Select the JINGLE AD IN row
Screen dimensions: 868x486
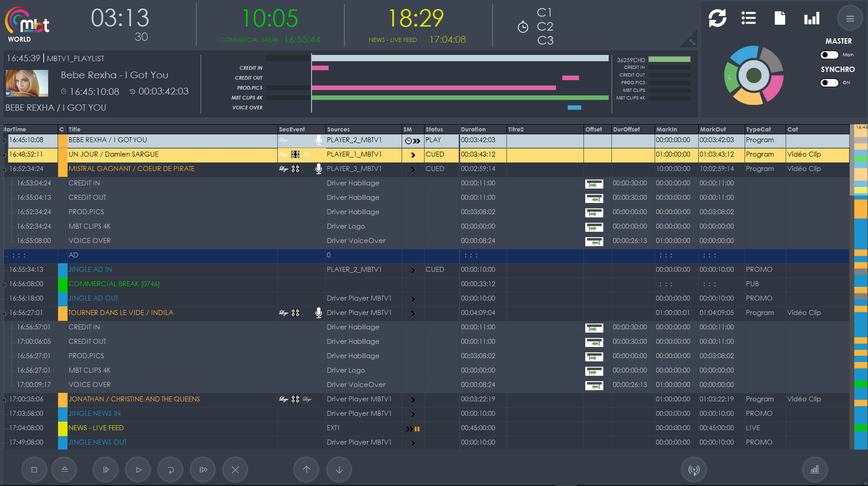point(426,270)
